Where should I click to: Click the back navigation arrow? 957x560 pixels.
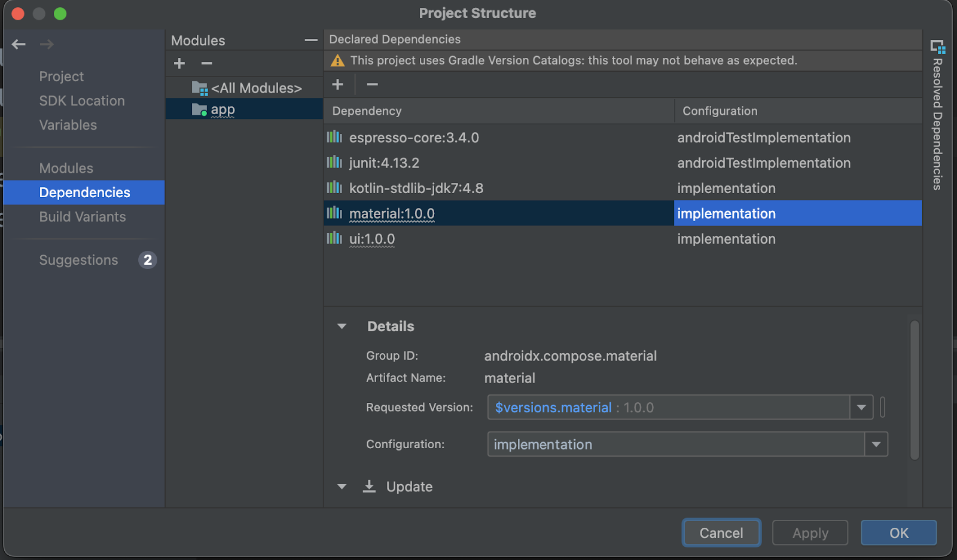19,44
